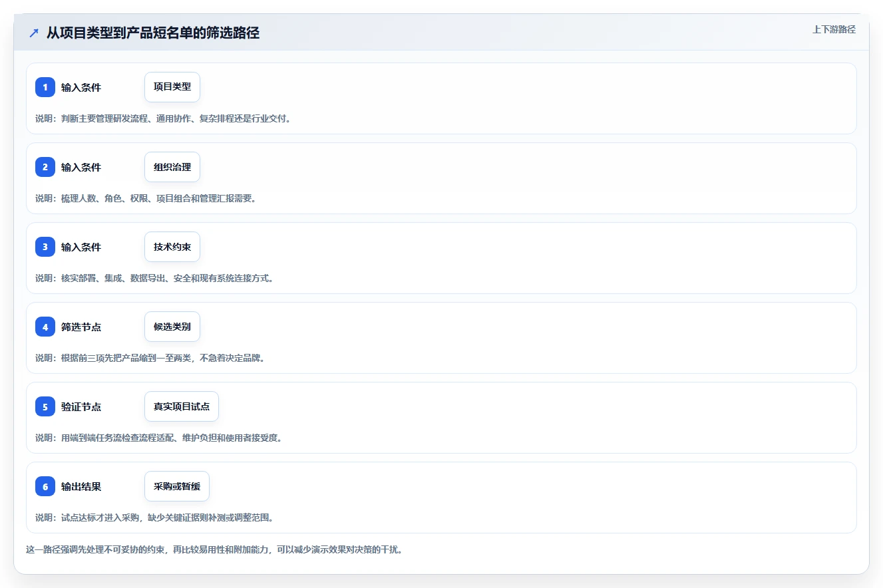Click the description starting 核实部署、集成
This screenshot has width=883, height=588.
(x=154, y=278)
